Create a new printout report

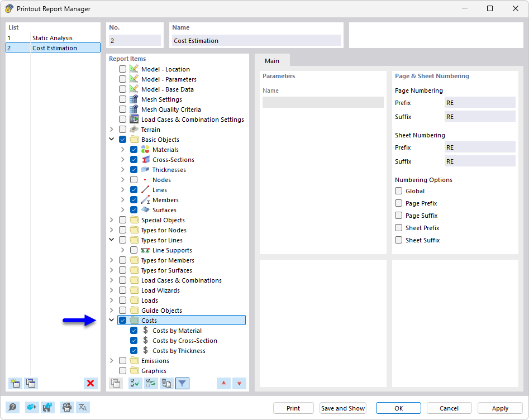pyautogui.click(x=15, y=383)
